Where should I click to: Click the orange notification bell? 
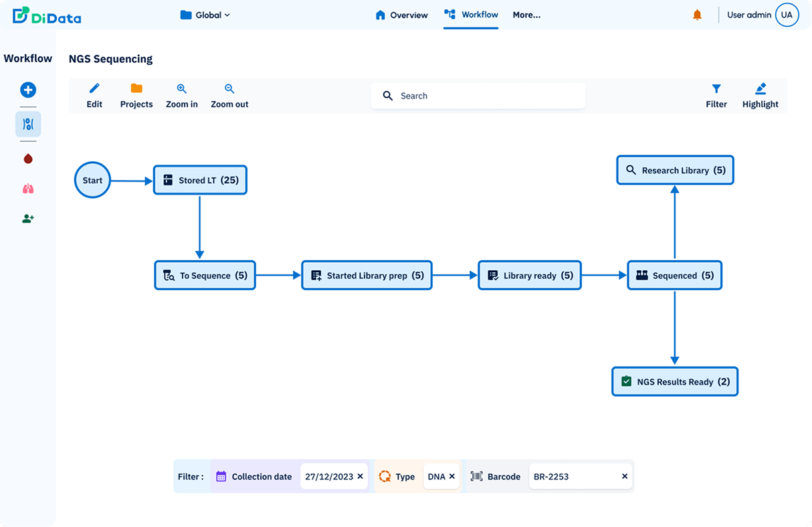698,15
